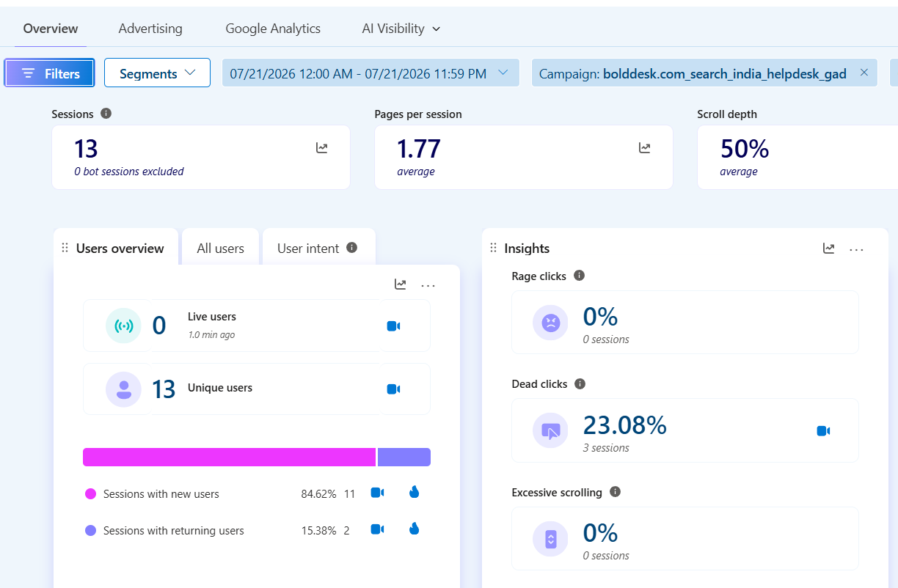Switch to the Advertising tab
This screenshot has width=898, height=588.
point(150,29)
